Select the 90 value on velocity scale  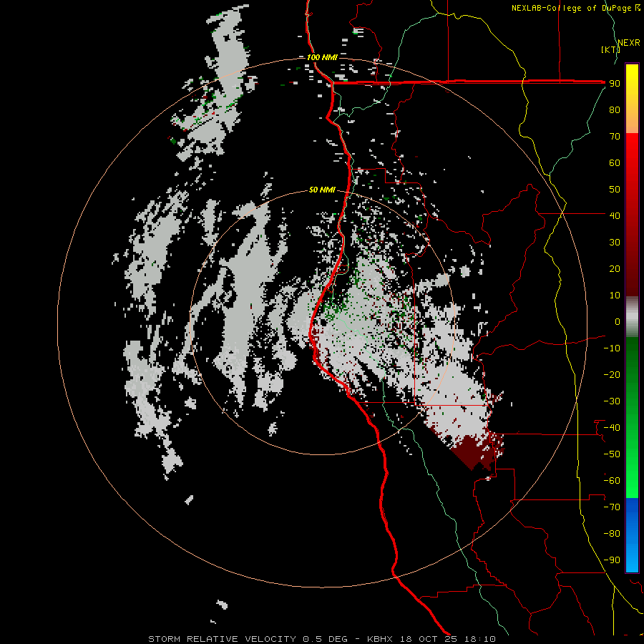[x=615, y=84]
